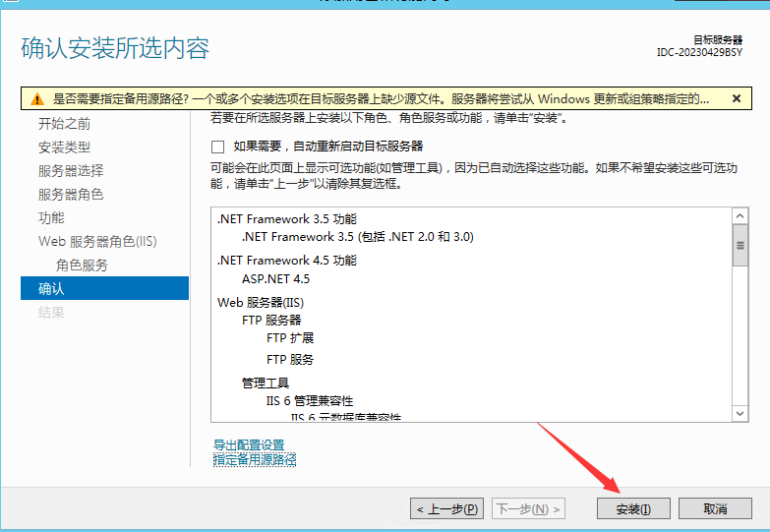Screen dimensions: 770x532
Task: Go to the 安装类型 step
Action: tap(64, 148)
